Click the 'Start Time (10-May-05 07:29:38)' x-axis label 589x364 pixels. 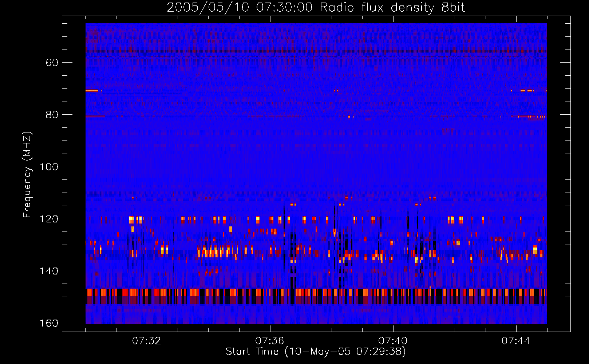(x=316, y=352)
